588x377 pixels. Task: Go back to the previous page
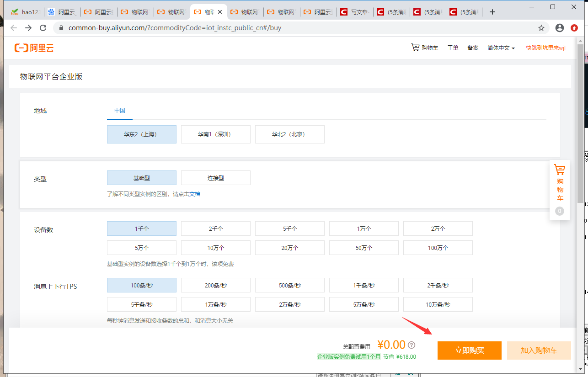click(x=14, y=28)
